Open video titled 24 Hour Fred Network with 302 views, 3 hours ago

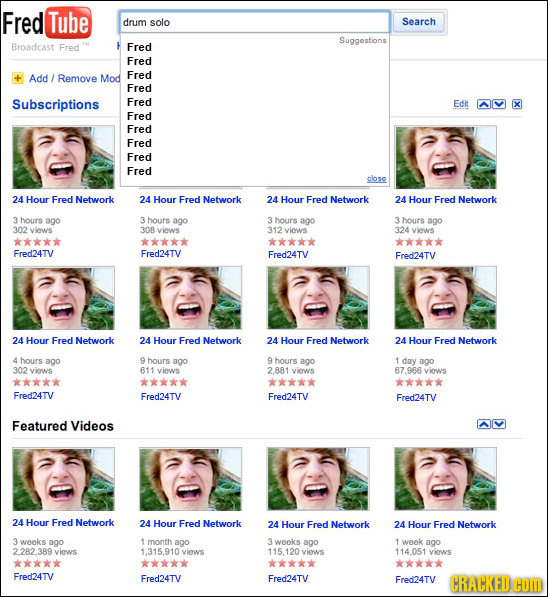[x=63, y=200]
